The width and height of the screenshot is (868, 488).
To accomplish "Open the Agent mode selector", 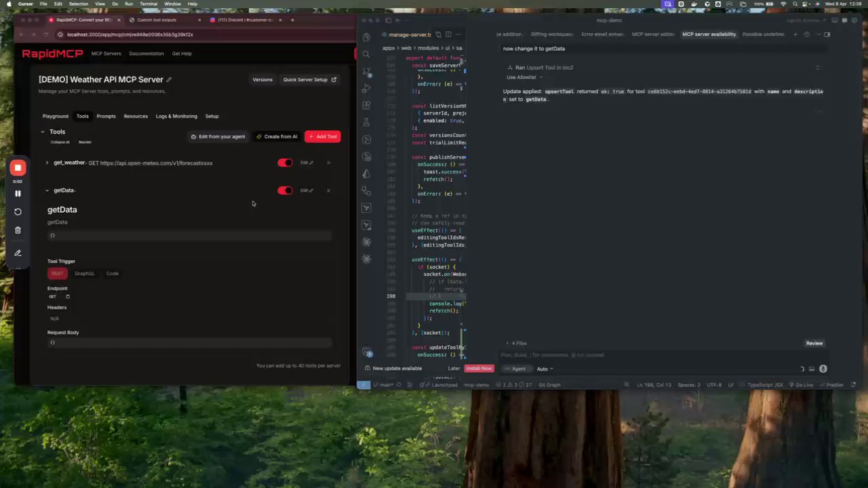I will pyautogui.click(x=516, y=369).
